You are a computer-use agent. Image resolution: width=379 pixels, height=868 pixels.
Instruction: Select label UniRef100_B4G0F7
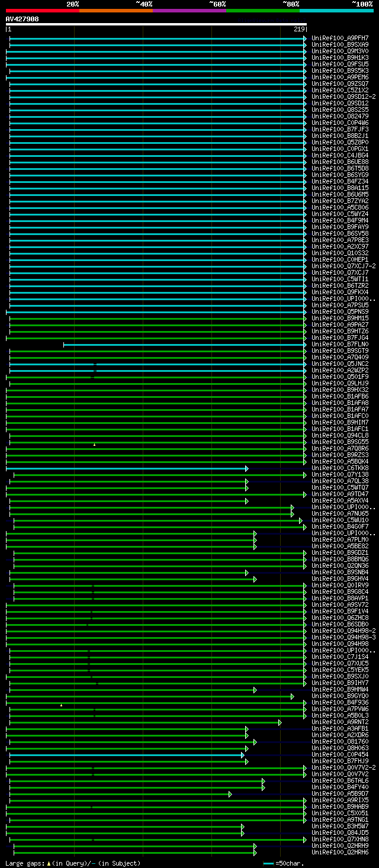pos(340,526)
